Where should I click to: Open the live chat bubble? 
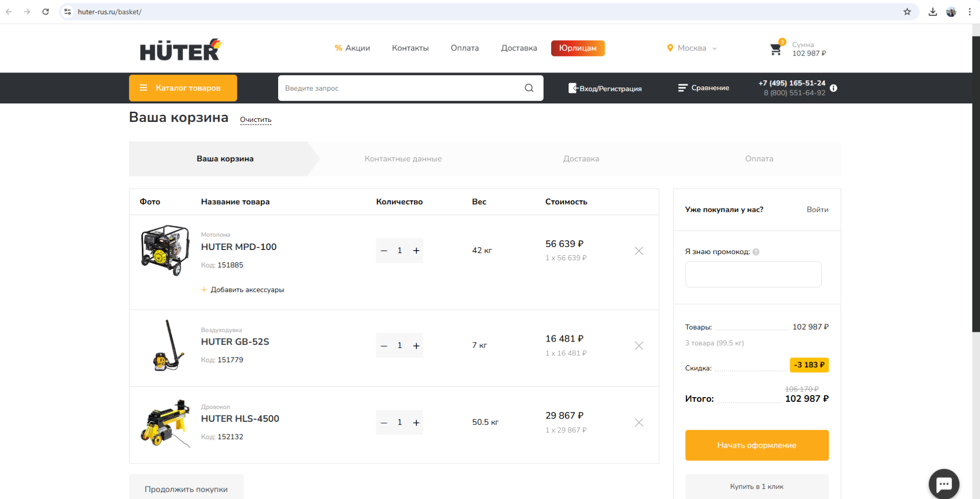(x=944, y=484)
